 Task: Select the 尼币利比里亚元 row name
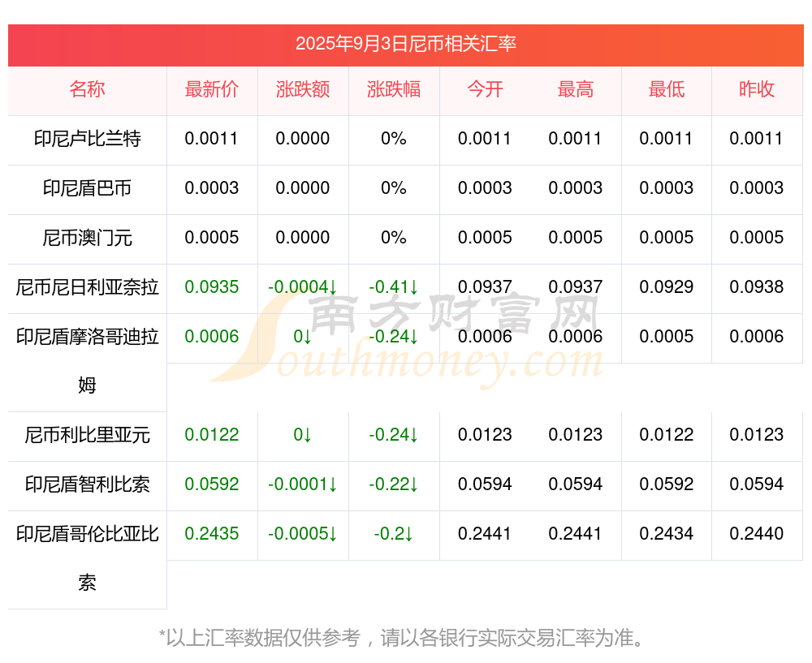(87, 435)
